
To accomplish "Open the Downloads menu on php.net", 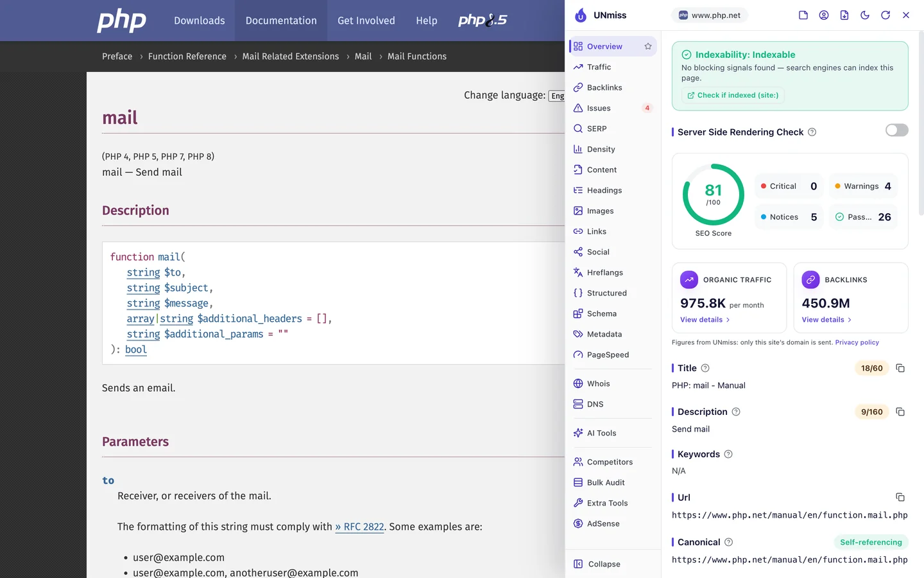I will click(x=200, y=21).
